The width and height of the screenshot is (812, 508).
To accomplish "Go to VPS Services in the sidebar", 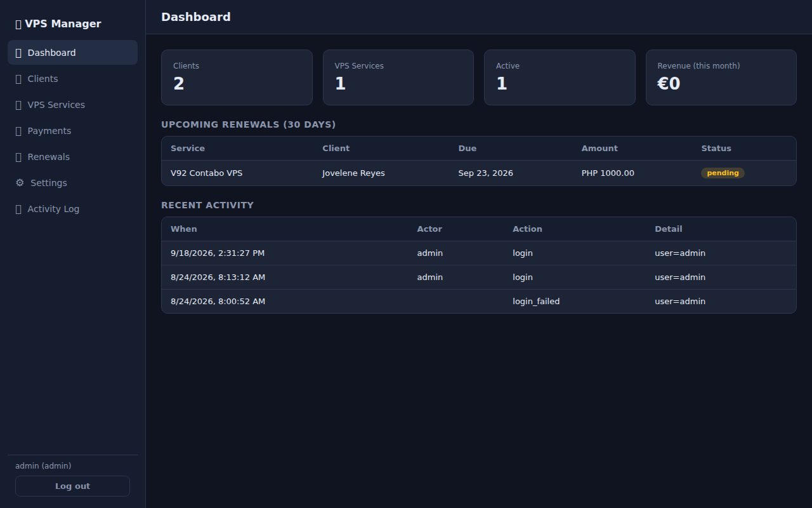I will coord(72,105).
